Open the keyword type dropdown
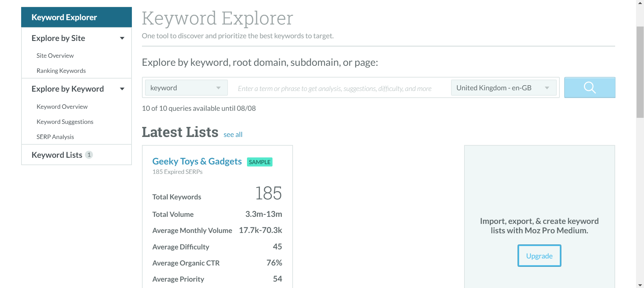644x288 pixels. click(186, 88)
